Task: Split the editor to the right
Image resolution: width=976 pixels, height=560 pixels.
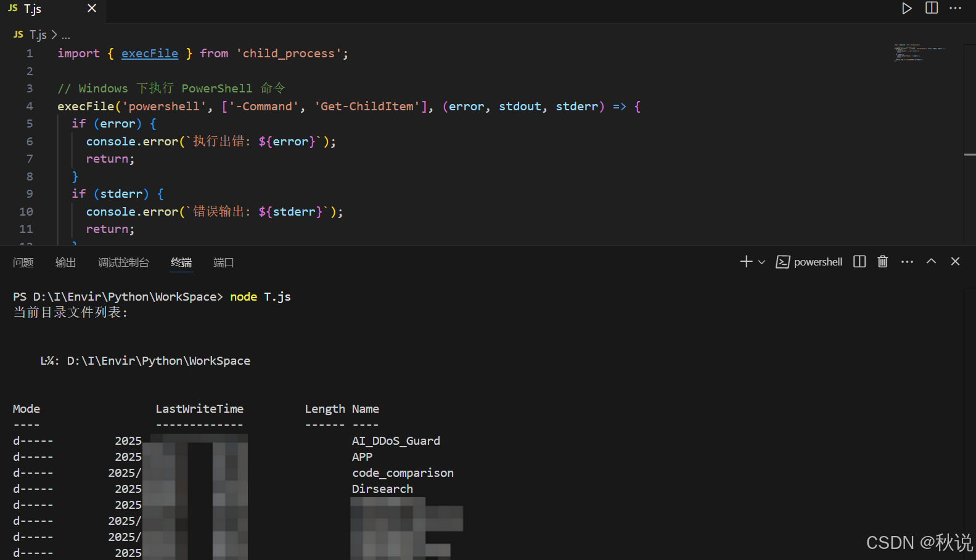Action: pos(932,8)
